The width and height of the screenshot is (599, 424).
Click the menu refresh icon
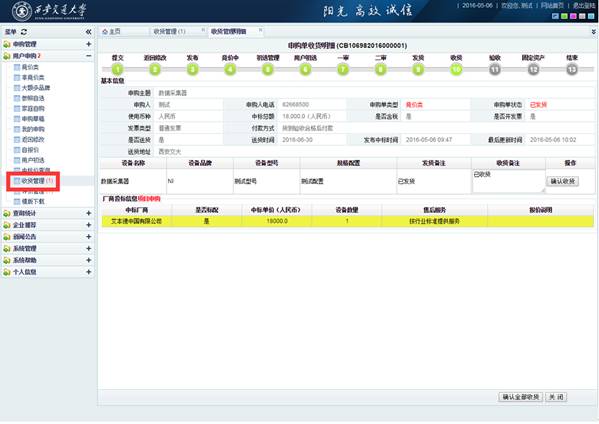click(24, 32)
